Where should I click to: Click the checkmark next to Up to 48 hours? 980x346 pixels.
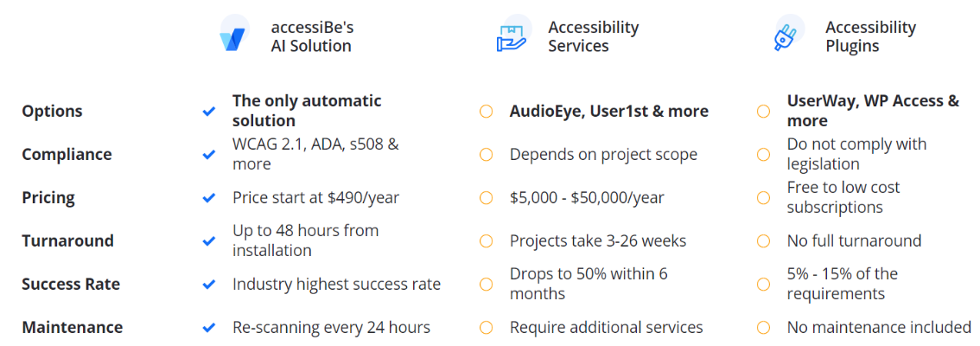click(x=209, y=240)
